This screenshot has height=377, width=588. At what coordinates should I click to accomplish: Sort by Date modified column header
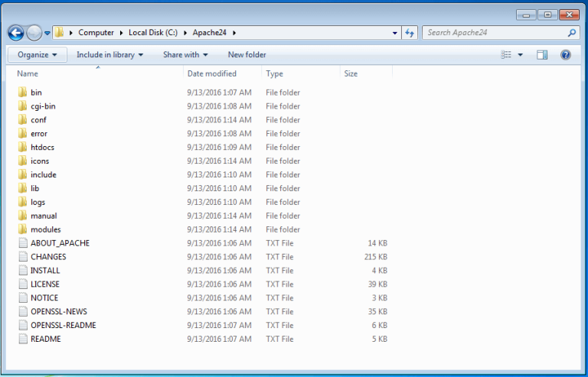211,74
